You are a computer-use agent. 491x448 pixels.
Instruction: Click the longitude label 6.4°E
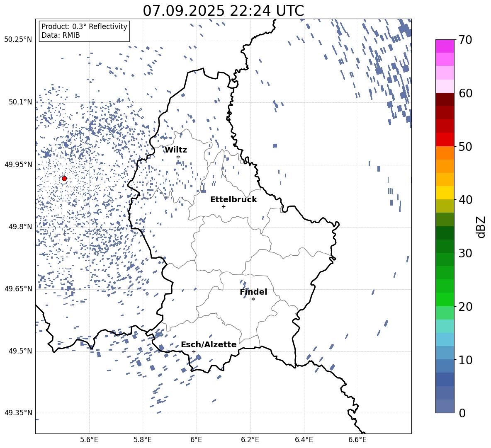point(304,440)
